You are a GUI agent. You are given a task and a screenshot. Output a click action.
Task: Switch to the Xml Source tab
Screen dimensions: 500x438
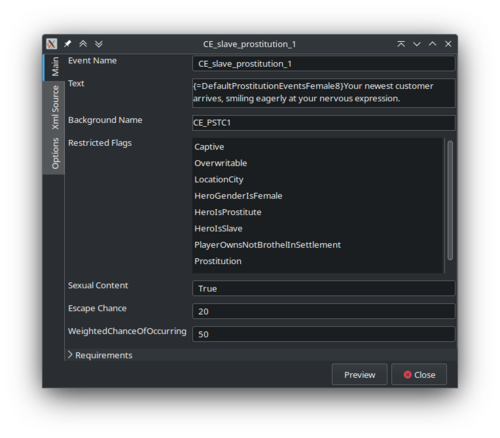pyautogui.click(x=54, y=107)
